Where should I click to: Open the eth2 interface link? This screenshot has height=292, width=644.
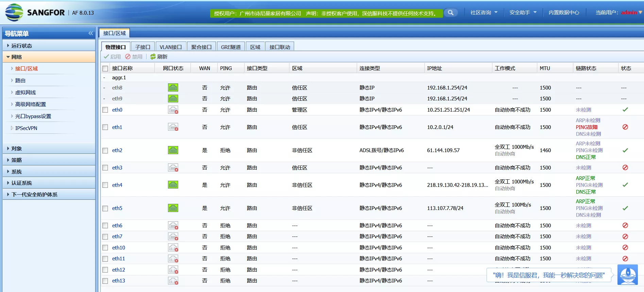coord(117,150)
